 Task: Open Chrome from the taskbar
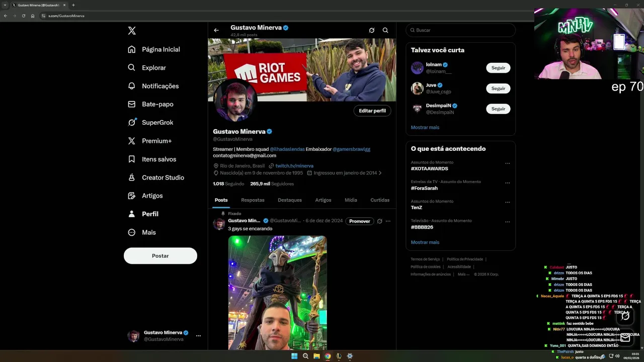click(x=328, y=356)
